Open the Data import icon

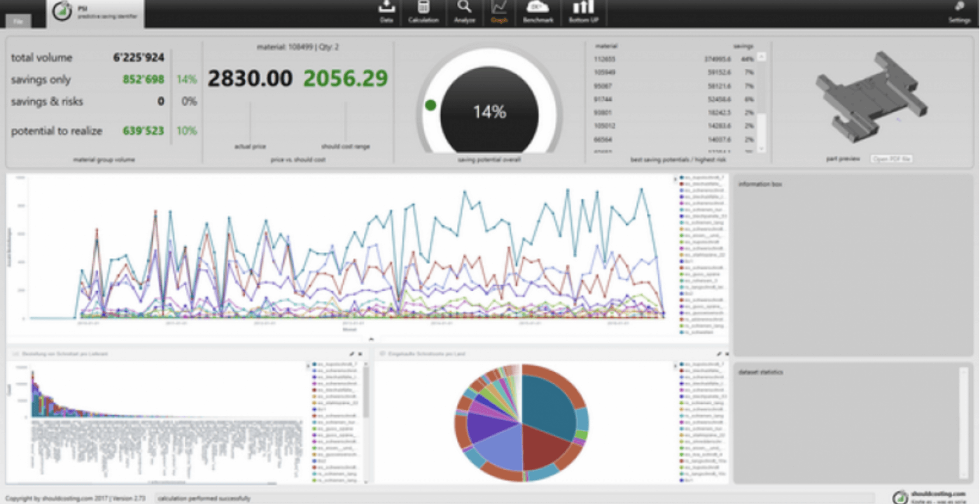pyautogui.click(x=386, y=12)
